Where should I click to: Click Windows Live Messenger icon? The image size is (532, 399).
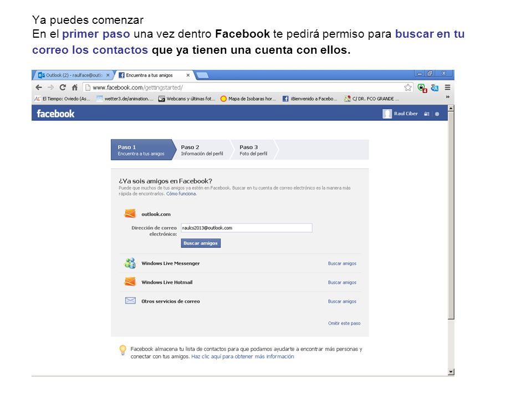130,263
